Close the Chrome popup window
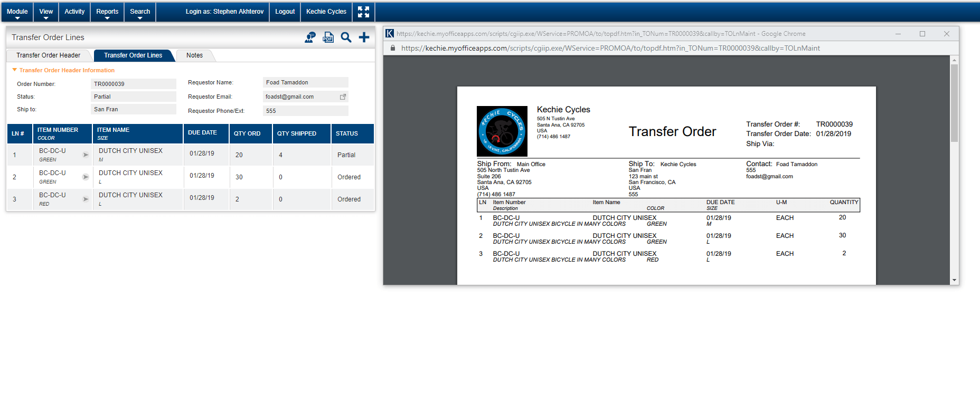The image size is (980, 394). click(x=947, y=34)
